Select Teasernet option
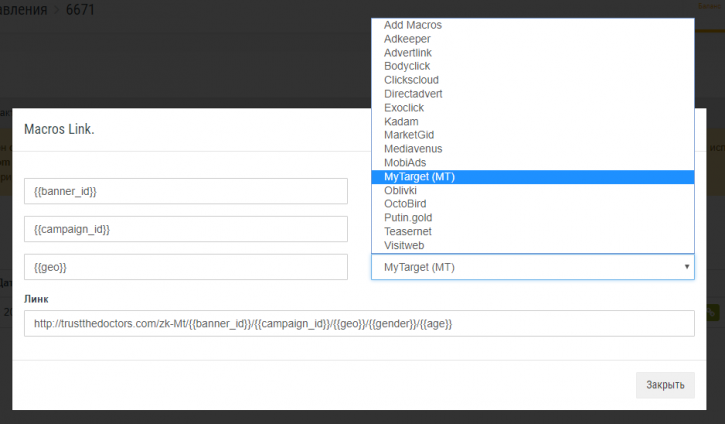Image resolution: width=725 pixels, height=424 pixels. pos(533,232)
